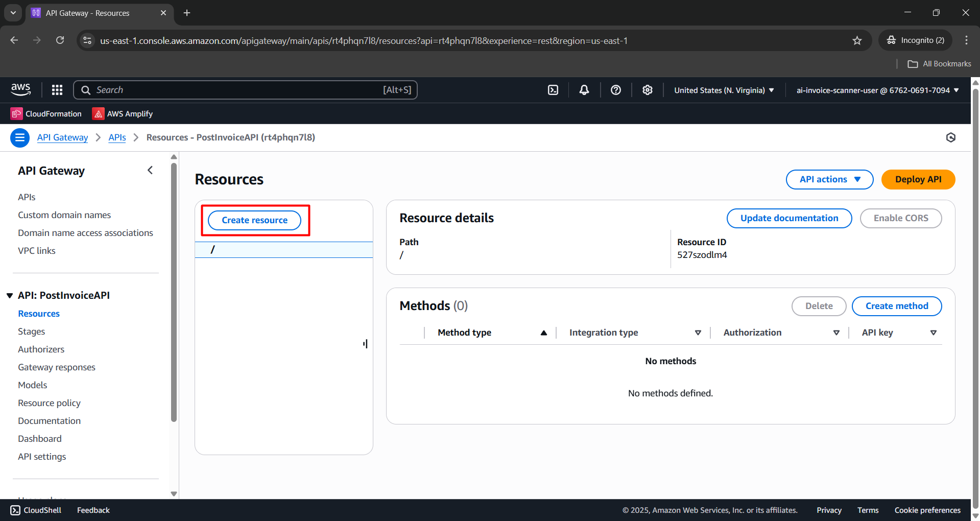The width and height of the screenshot is (980, 521).
Task: Select the API Gateway - Resources browser tab
Action: (x=87, y=13)
